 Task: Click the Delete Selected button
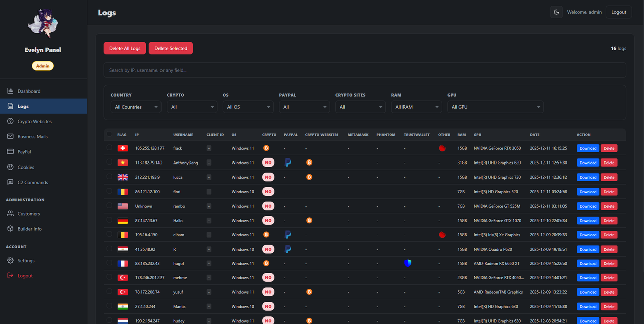pyautogui.click(x=171, y=48)
